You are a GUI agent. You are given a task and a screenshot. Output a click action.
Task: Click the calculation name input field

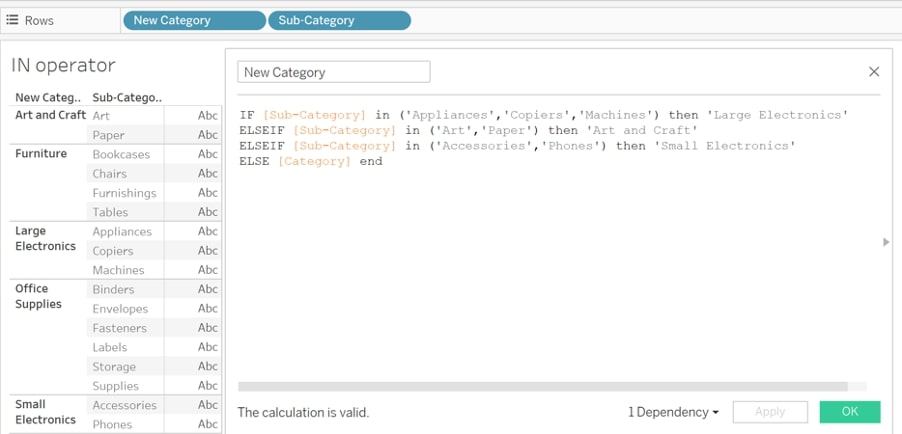[334, 72]
